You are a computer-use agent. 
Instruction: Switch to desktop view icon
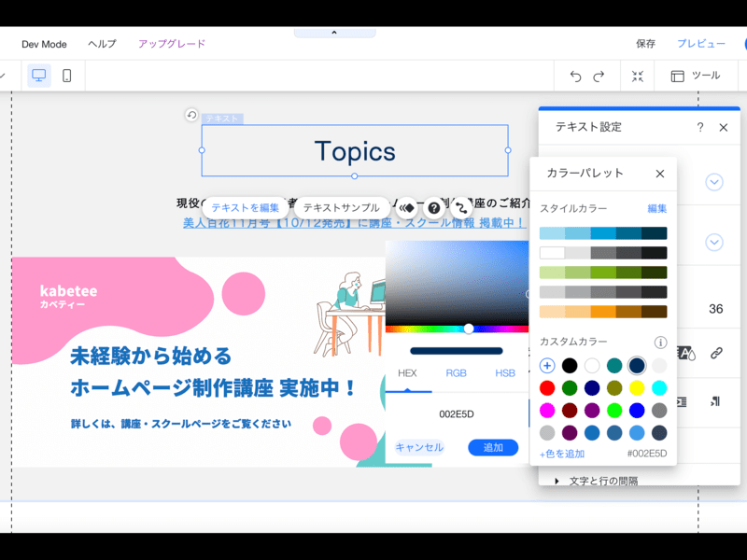pos(39,76)
